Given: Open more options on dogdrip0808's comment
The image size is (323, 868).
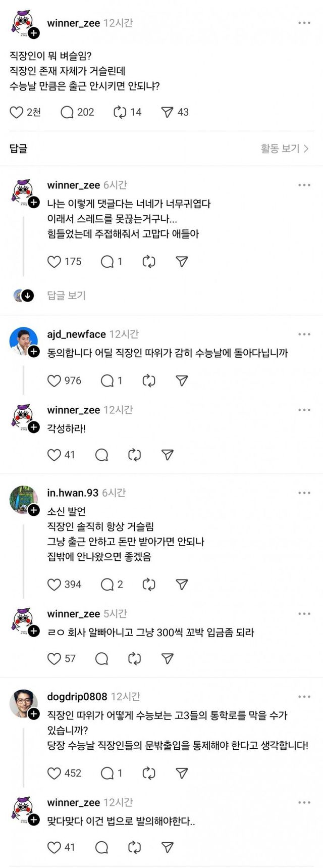Looking at the screenshot, I should tap(304, 697).
